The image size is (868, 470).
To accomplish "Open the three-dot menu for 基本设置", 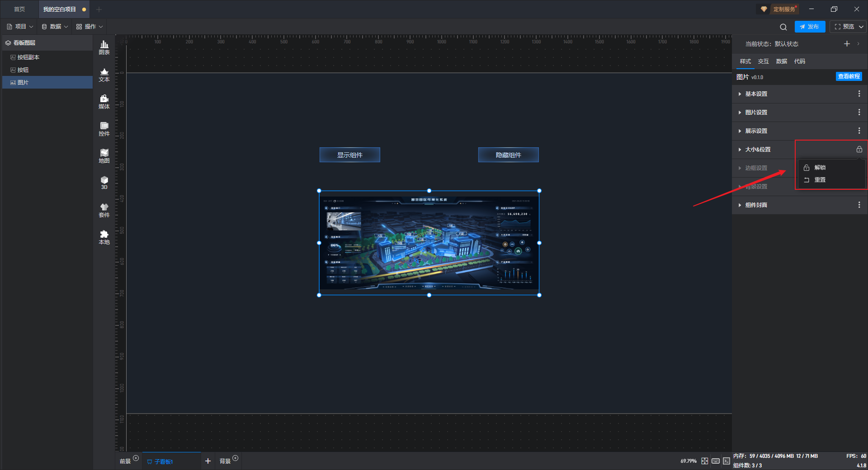I will click(859, 94).
